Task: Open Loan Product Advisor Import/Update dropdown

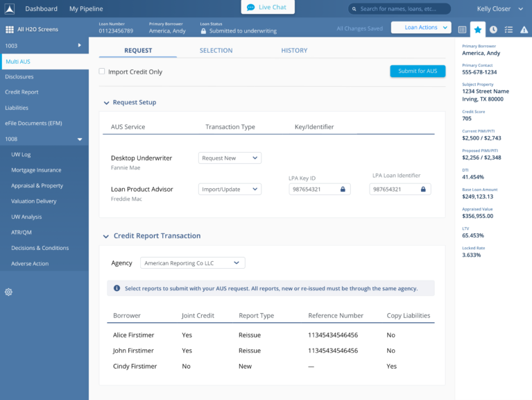Action: [230, 189]
